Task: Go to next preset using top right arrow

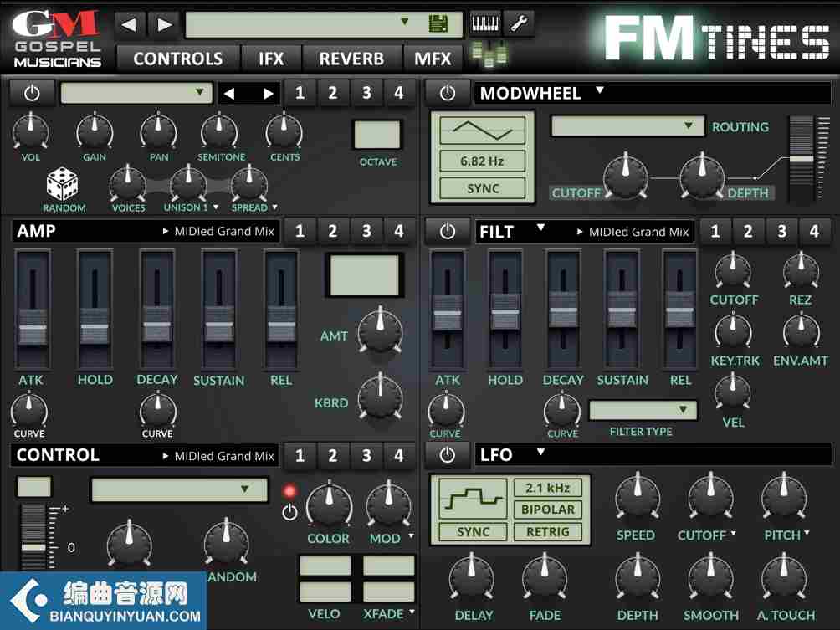Action: (164, 24)
